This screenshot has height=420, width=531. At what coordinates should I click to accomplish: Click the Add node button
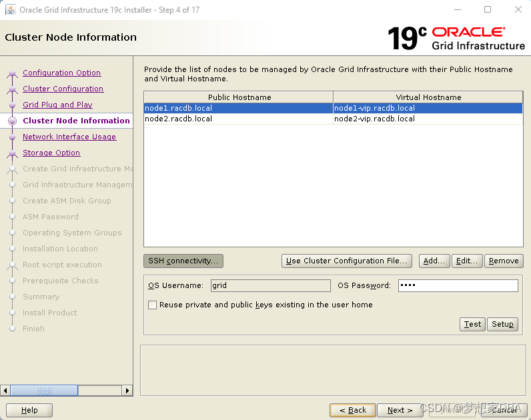434,261
